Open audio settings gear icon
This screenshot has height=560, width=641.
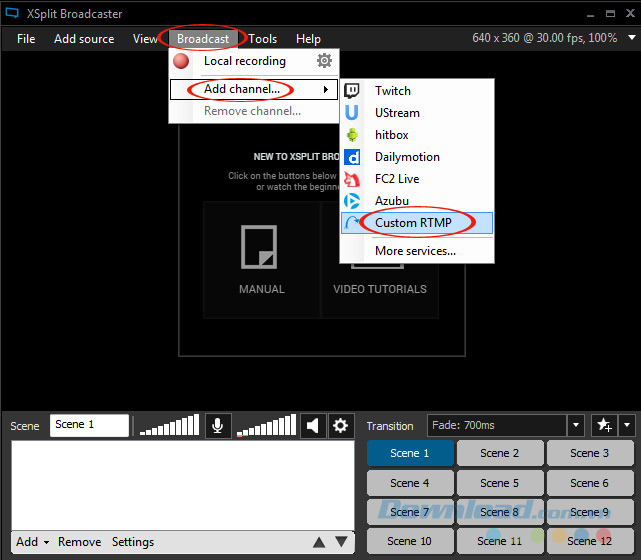coord(340,426)
